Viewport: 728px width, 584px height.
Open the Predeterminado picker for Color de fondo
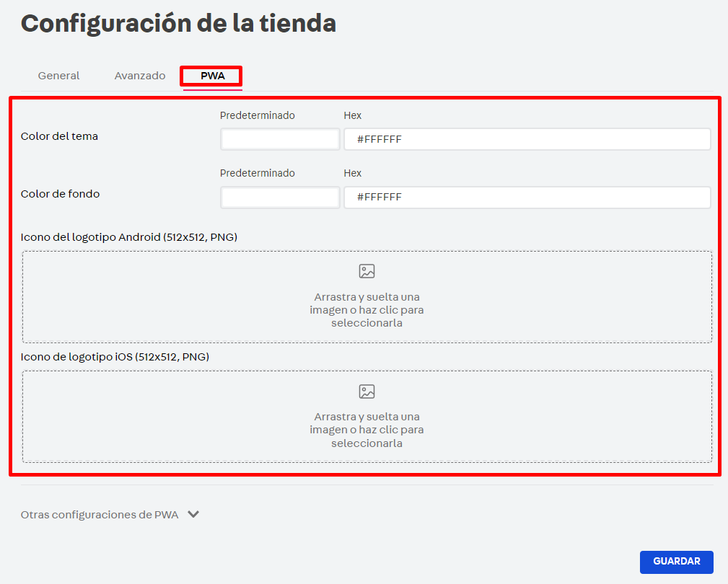click(x=280, y=197)
